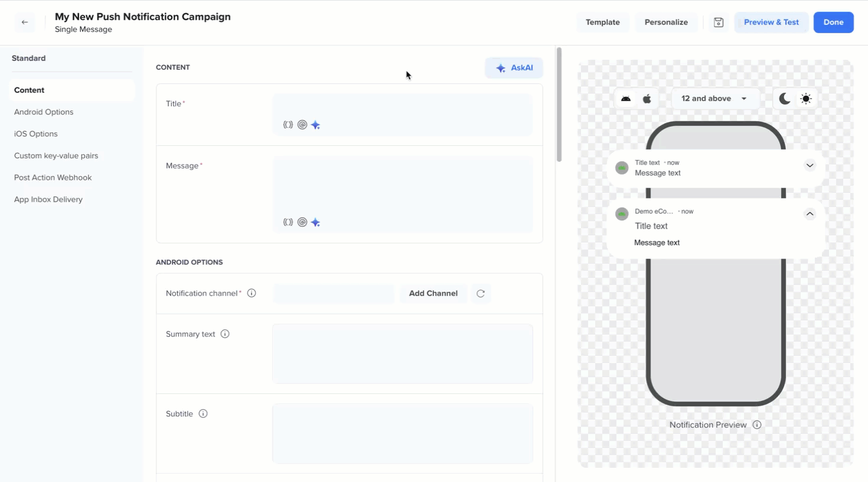Switch preview to Apple iOS device

click(x=647, y=99)
